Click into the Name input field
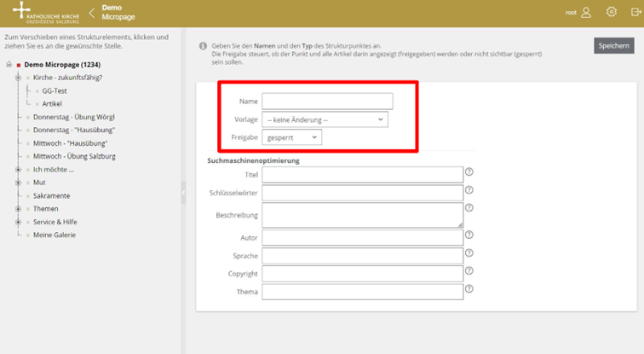 (327, 102)
